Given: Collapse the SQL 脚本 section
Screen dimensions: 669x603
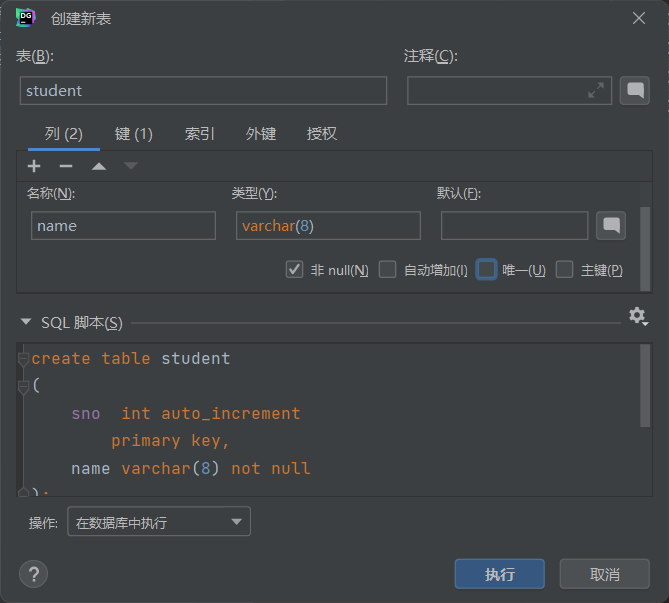Looking at the screenshot, I should tap(26, 322).
